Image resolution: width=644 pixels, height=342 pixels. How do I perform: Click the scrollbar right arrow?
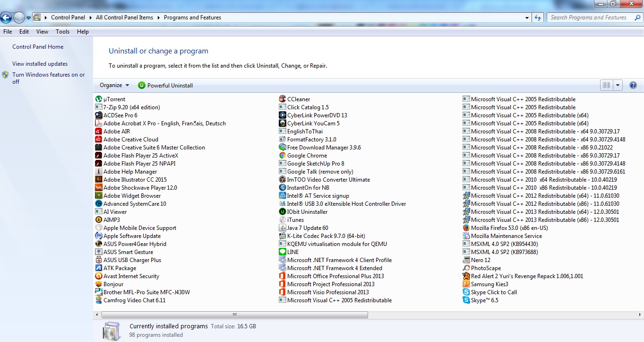click(x=640, y=315)
